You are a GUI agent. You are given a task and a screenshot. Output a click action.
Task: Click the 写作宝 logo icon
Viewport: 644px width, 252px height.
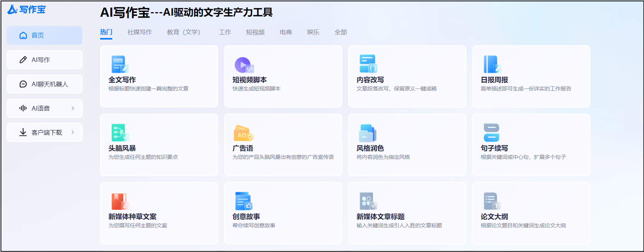(12, 10)
